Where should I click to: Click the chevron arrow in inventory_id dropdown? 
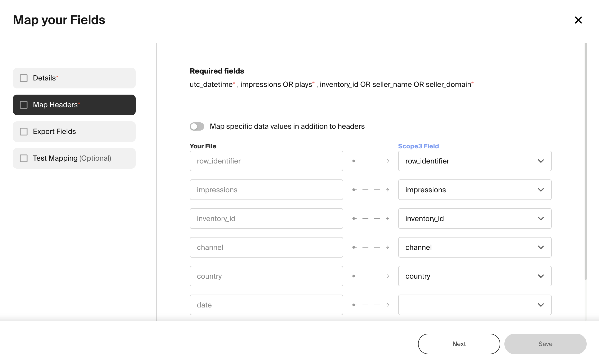[x=541, y=219]
